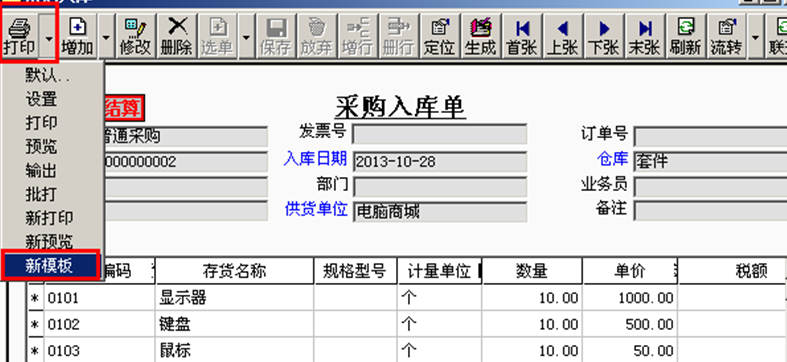Click the 仓库 blue label
The height and width of the screenshot is (362, 787).
(612, 160)
